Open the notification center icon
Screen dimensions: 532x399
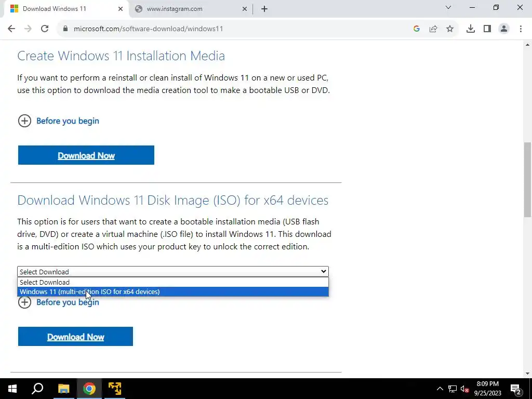516,389
